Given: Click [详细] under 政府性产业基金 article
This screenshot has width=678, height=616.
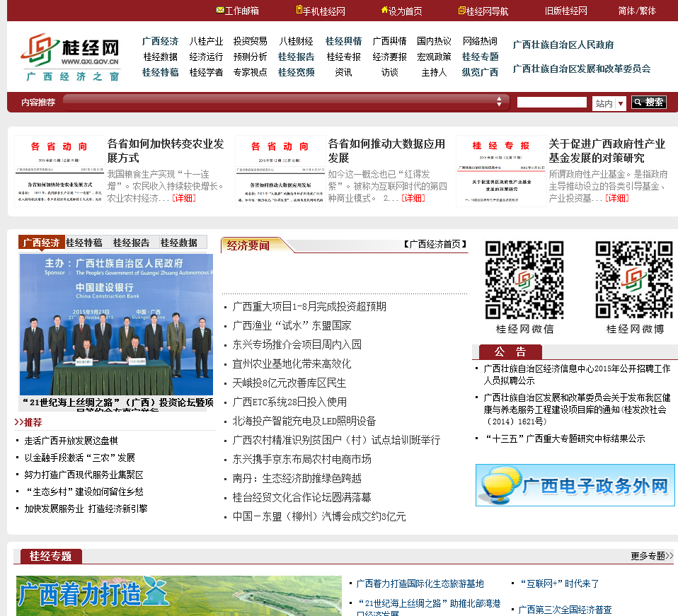Looking at the screenshot, I should pyautogui.click(x=617, y=198).
